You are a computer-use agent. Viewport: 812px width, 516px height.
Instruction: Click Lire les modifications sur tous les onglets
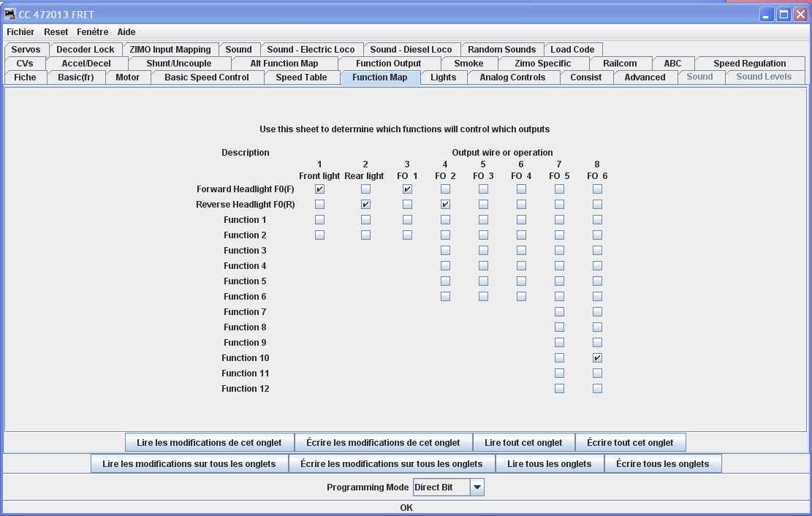189,463
